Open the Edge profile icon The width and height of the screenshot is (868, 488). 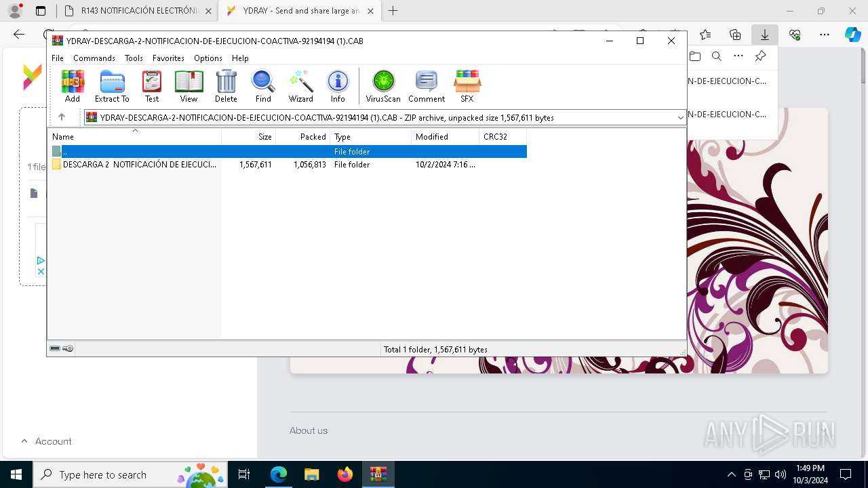[x=15, y=11]
